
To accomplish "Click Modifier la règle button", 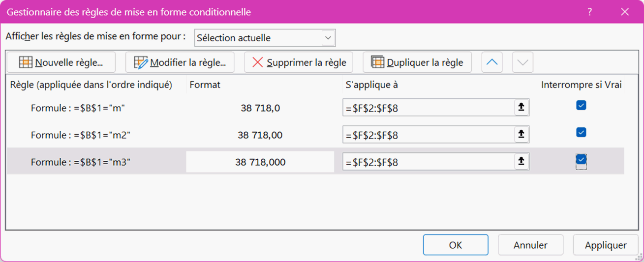I will (x=180, y=62).
